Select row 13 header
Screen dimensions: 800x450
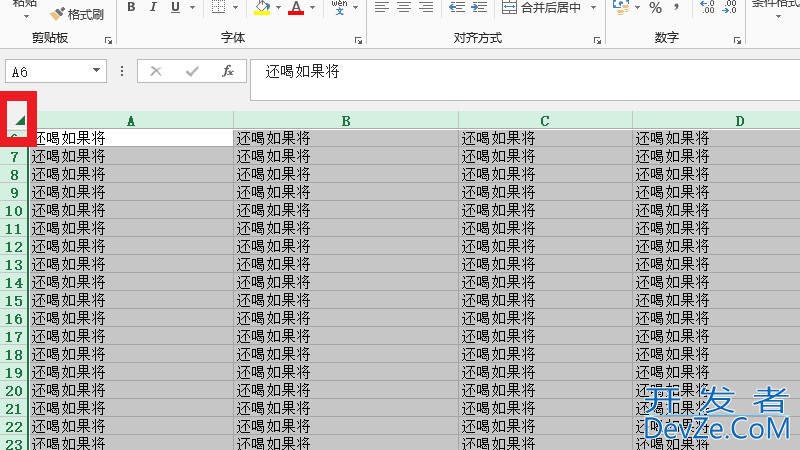point(14,264)
